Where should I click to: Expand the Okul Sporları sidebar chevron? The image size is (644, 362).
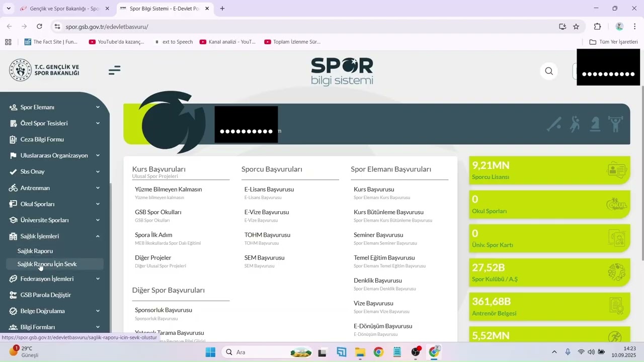click(x=98, y=204)
